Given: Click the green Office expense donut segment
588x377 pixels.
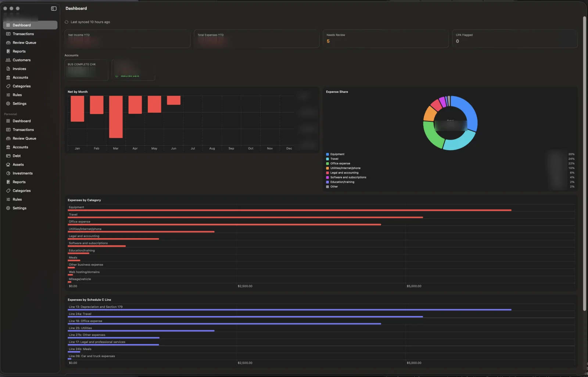Looking at the screenshot, I should pos(433,134).
